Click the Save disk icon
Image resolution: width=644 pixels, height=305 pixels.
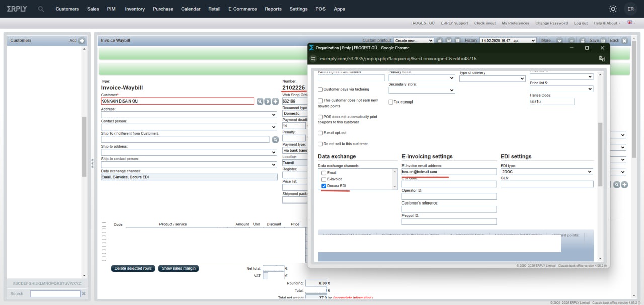[x=603, y=40]
